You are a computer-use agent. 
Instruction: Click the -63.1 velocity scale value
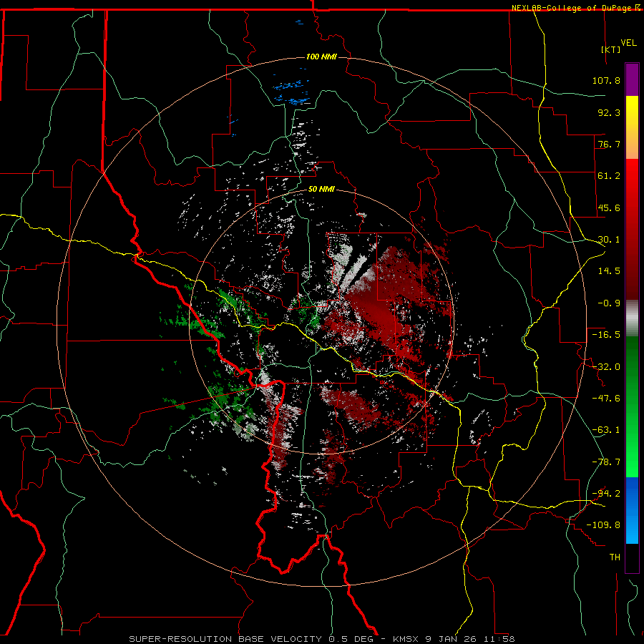click(x=606, y=430)
